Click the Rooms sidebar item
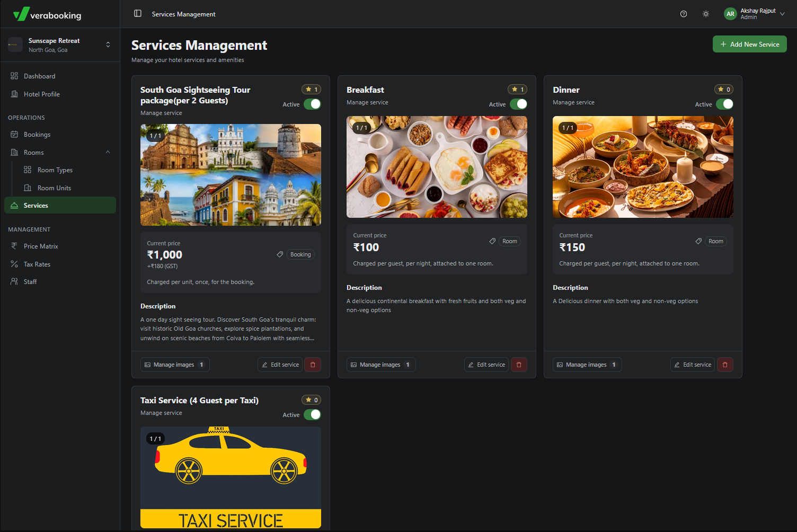 [60, 153]
